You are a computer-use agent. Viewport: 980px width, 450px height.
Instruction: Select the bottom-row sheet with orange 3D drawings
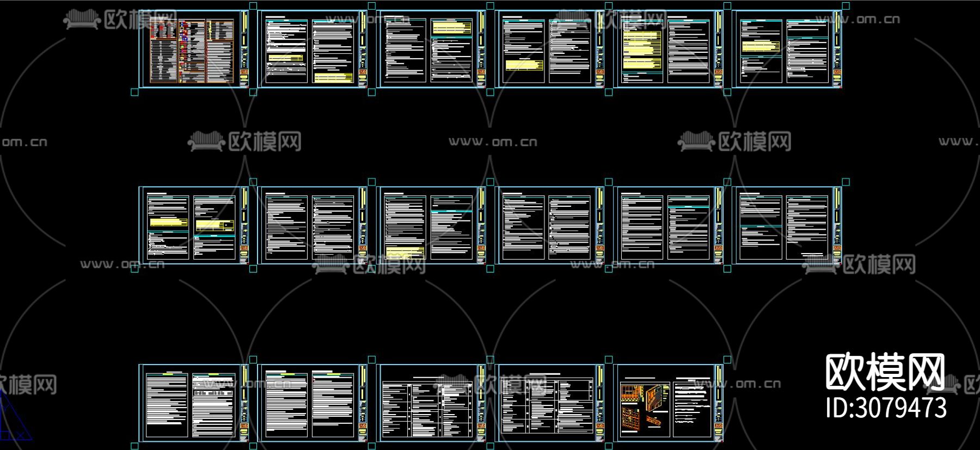669,403
